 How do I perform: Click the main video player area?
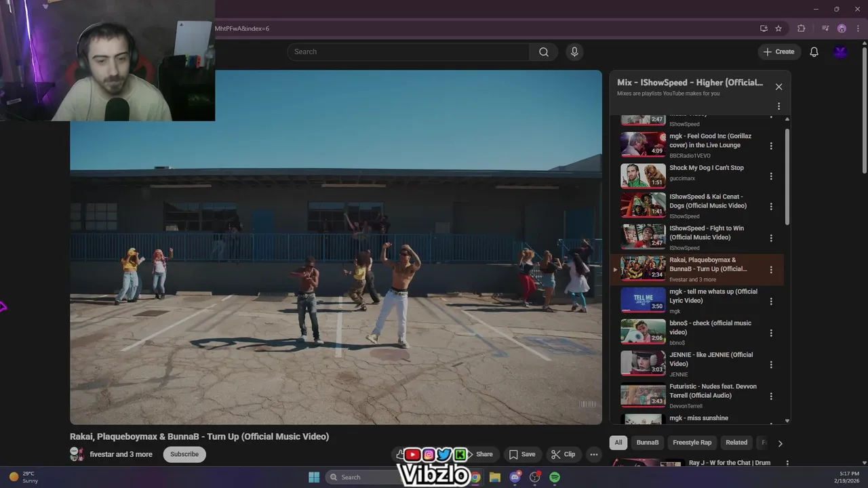336,247
